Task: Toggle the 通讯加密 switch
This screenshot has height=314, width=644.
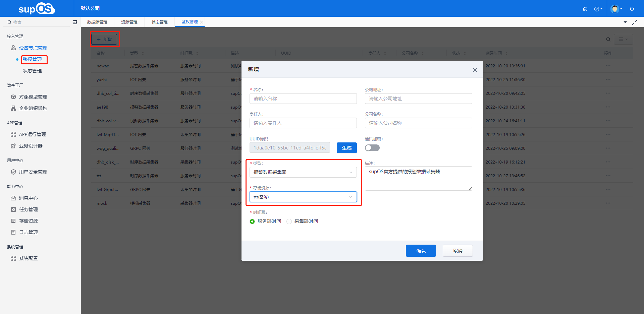Action: [x=372, y=148]
